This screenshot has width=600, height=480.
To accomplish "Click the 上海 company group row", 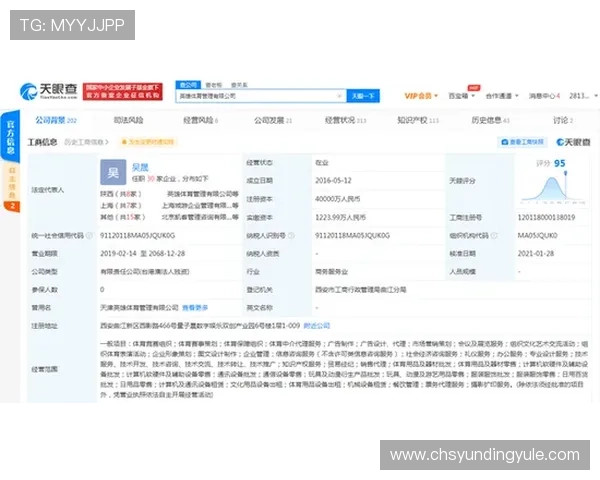I will point(170,206).
